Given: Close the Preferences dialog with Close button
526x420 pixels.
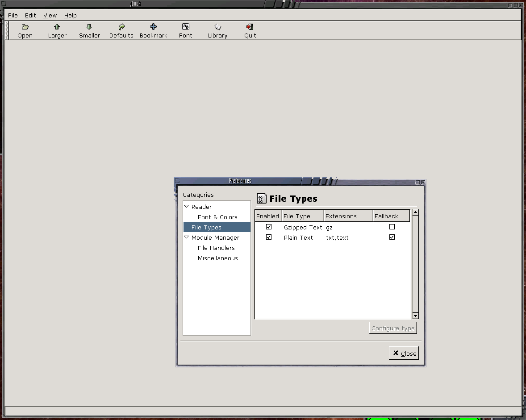Looking at the screenshot, I should [404, 353].
